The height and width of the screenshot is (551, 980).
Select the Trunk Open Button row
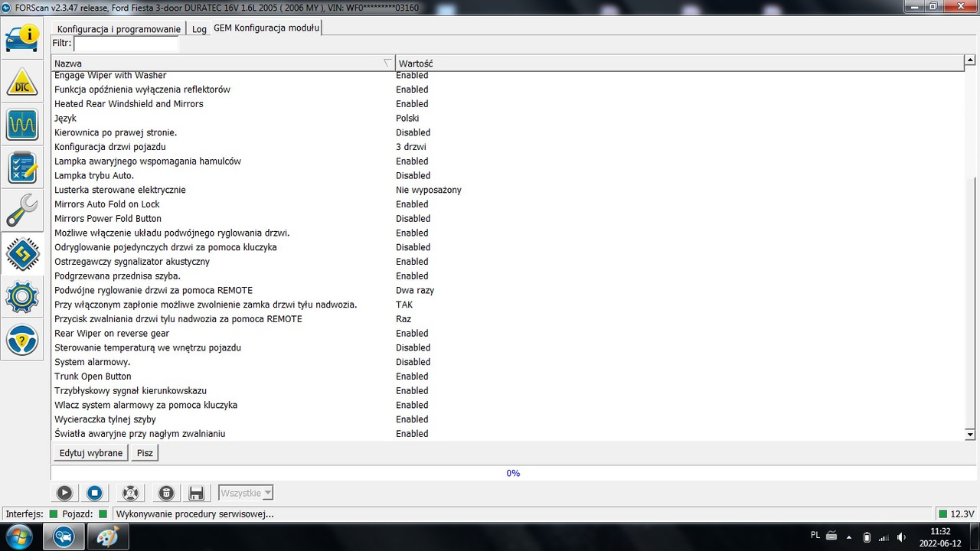pyautogui.click(x=508, y=377)
